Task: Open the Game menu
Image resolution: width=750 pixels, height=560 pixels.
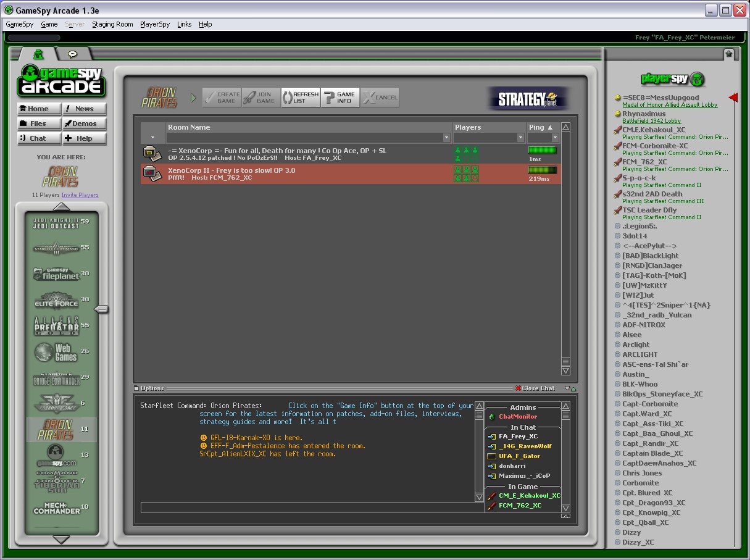Action: [x=49, y=24]
